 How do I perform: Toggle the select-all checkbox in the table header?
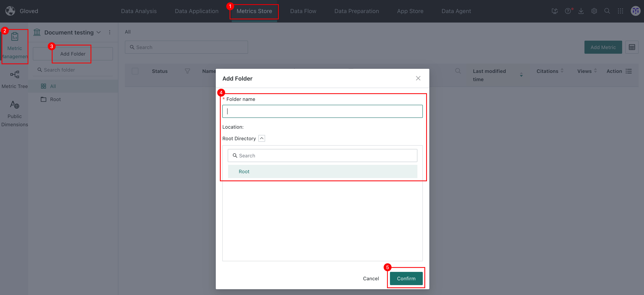[135, 71]
